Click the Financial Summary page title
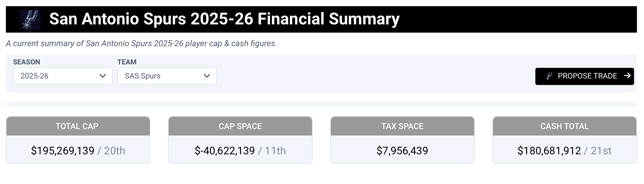 point(224,19)
